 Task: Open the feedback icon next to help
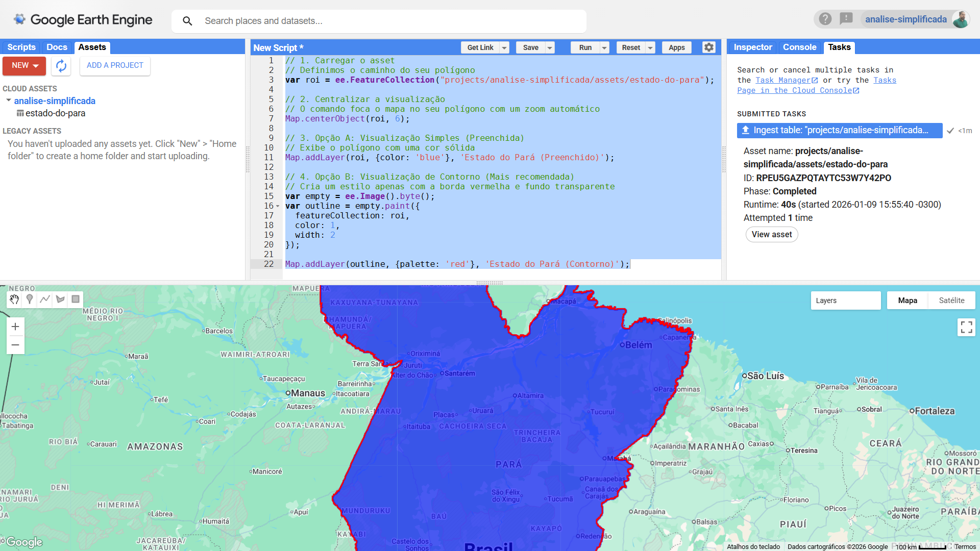tap(847, 19)
